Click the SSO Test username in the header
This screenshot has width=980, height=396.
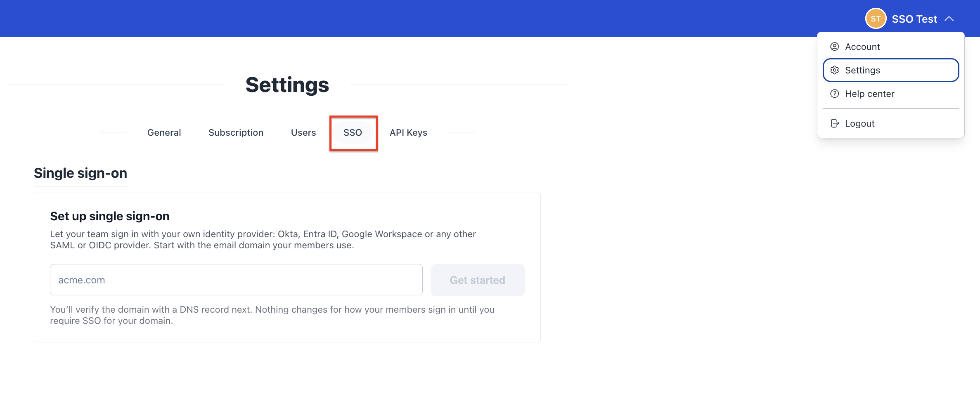click(914, 19)
